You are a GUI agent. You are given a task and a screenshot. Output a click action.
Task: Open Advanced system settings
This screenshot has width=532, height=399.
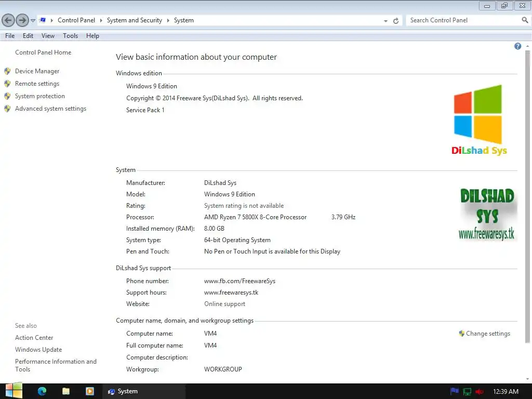pos(50,109)
